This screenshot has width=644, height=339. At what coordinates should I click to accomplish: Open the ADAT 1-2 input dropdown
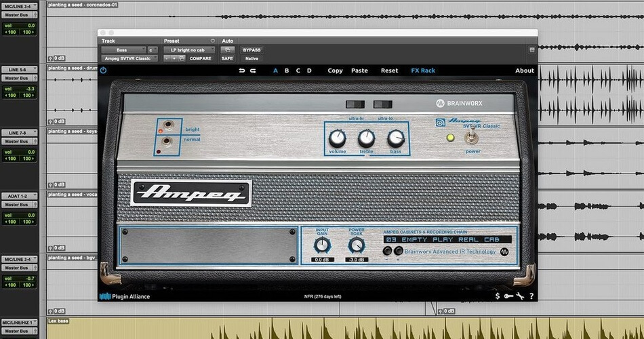pyautogui.click(x=19, y=196)
